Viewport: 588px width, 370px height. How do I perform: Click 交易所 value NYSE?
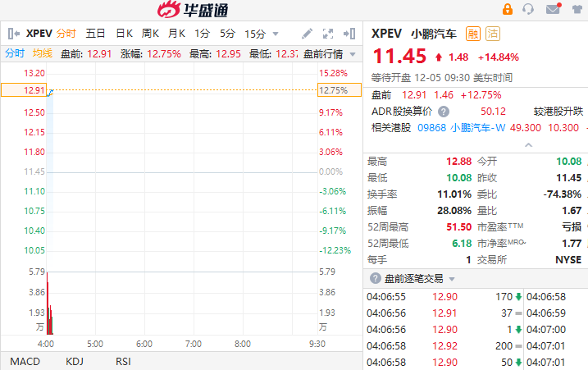point(568,260)
